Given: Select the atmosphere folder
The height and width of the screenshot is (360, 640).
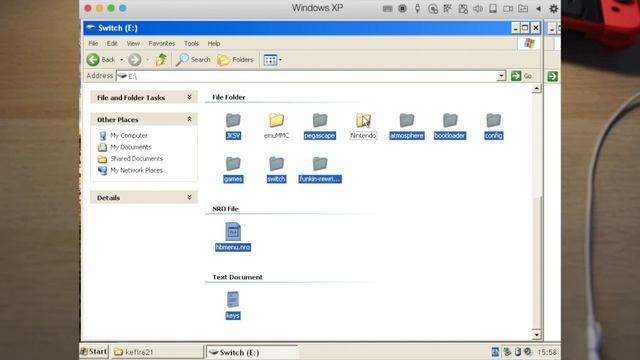Looking at the screenshot, I should coord(407,126).
